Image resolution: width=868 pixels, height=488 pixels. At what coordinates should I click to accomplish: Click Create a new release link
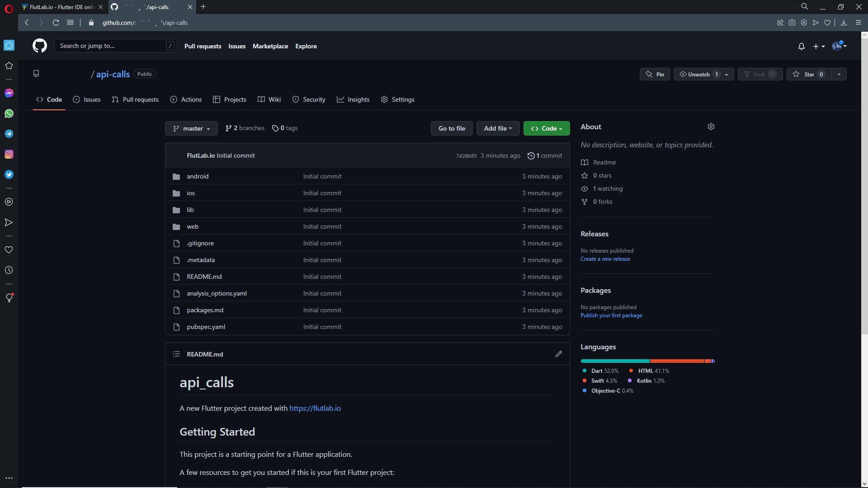point(605,259)
